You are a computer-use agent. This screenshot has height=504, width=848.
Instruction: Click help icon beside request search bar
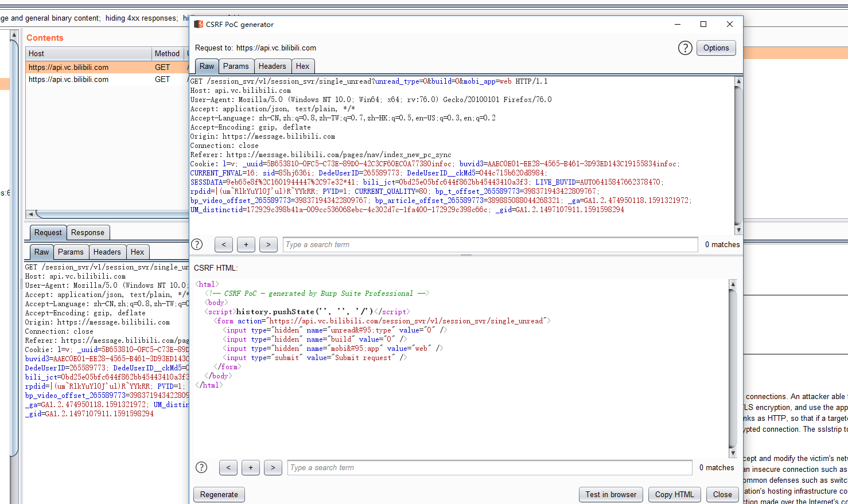point(197,244)
